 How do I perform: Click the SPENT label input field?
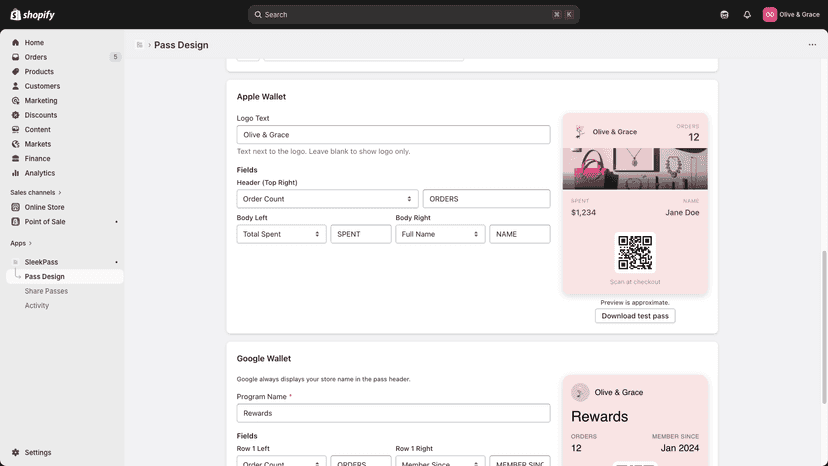pyautogui.click(x=361, y=234)
